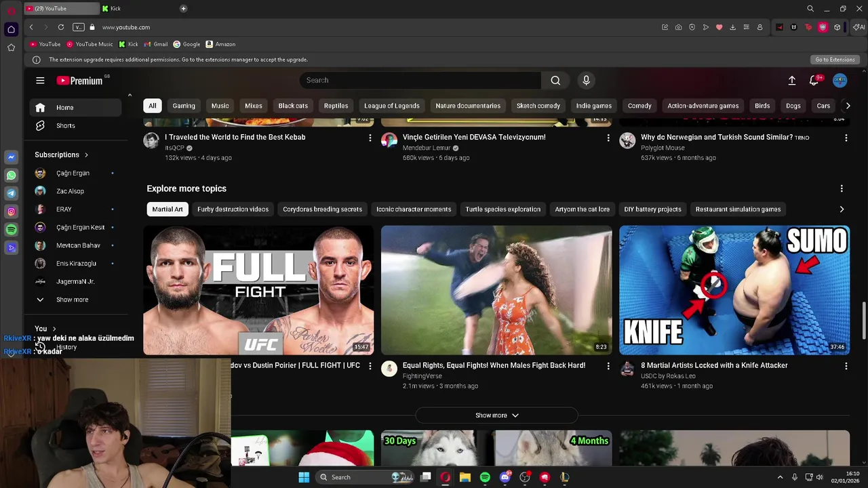
Task: Select the Nature documentaries chip
Action: click(468, 106)
